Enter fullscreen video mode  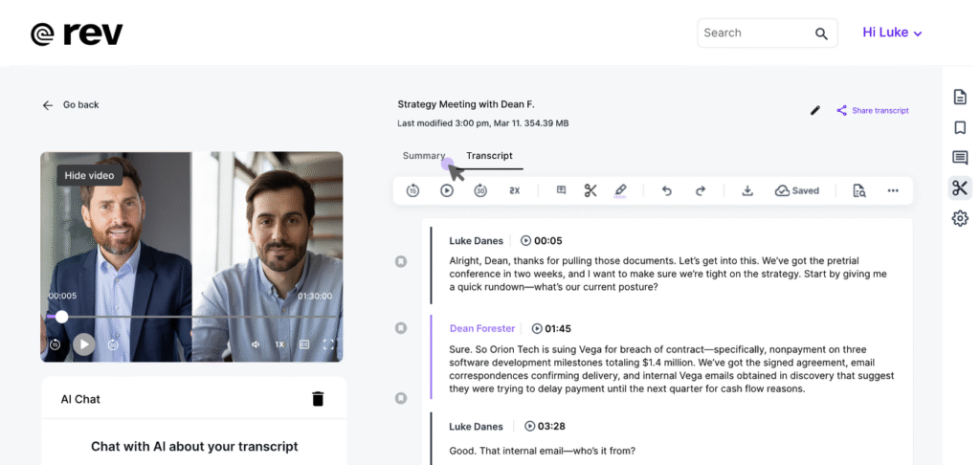click(x=329, y=344)
